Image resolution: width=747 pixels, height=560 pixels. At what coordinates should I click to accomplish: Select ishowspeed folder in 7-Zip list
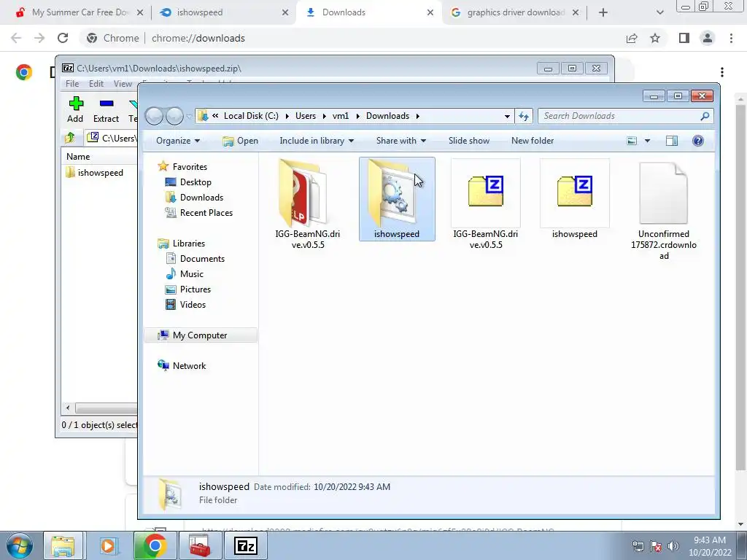pyautogui.click(x=94, y=172)
